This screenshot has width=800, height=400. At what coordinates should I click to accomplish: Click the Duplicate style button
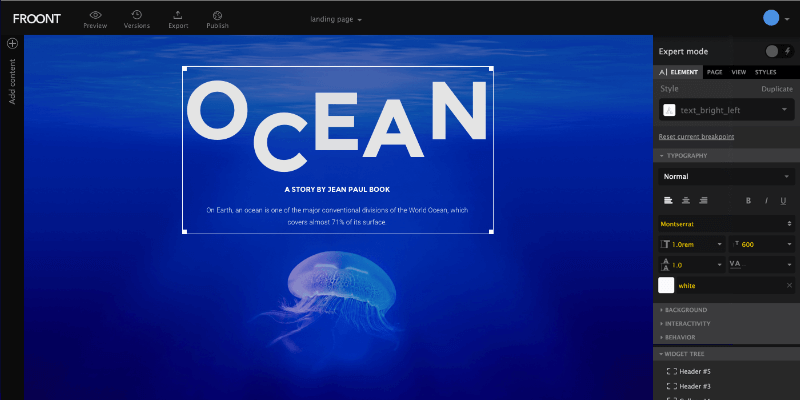coord(777,89)
